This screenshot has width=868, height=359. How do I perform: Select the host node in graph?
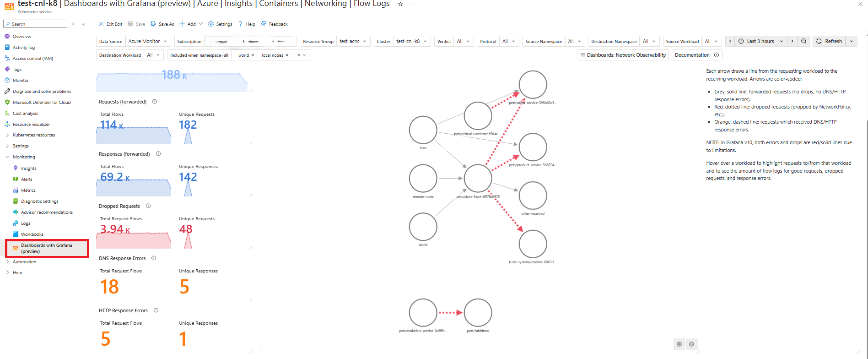(x=423, y=130)
